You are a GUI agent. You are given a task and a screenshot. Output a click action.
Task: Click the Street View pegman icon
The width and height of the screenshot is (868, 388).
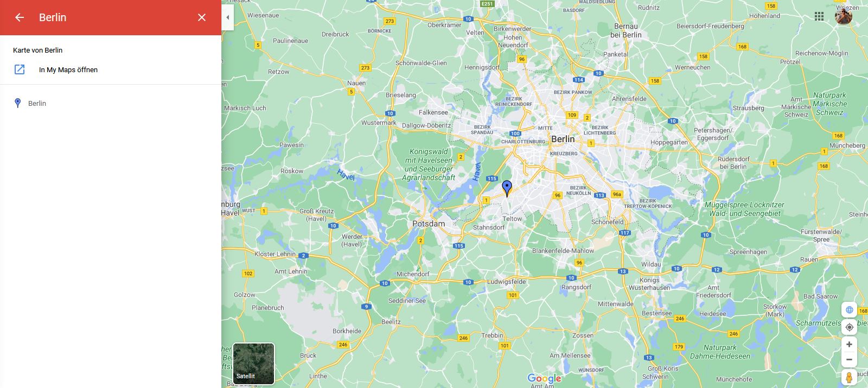(850, 377)
